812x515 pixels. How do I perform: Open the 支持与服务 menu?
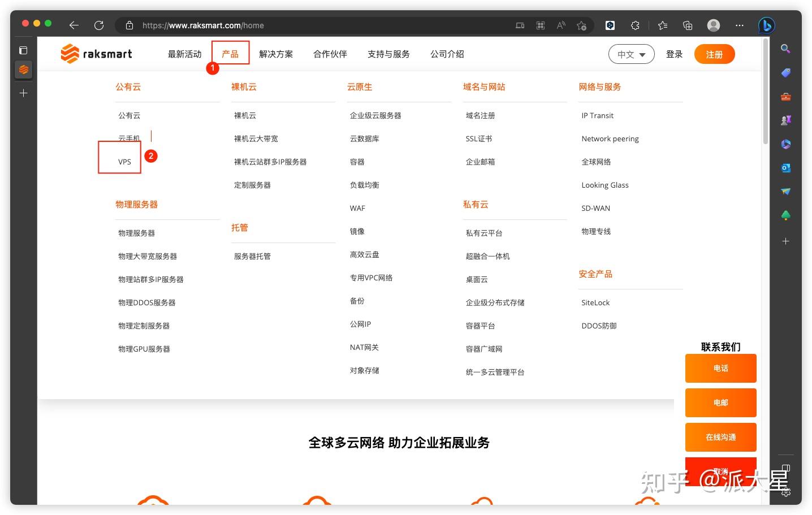point(388,54)
